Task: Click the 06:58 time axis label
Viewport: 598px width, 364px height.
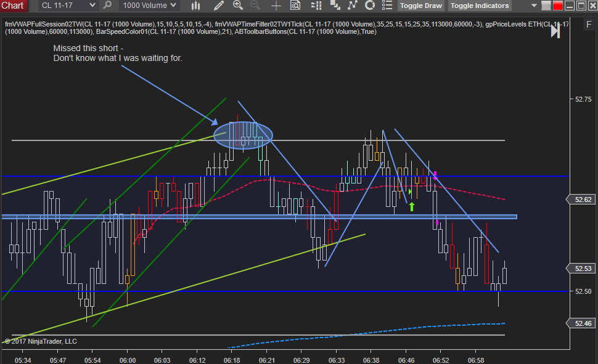Action: coord(475,360)
